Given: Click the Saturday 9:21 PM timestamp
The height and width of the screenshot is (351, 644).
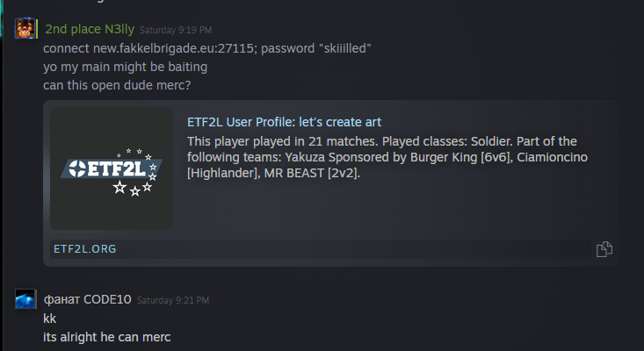Looking at the screenshot, I should [x=173, y=300].
